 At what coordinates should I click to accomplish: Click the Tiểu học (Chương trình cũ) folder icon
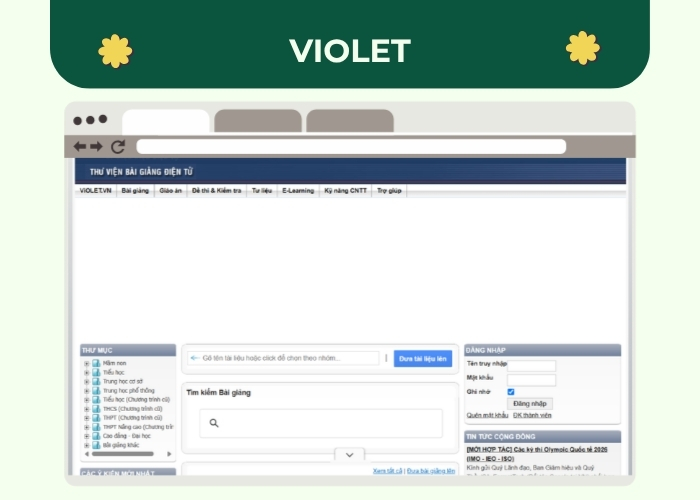coord(96,400)
